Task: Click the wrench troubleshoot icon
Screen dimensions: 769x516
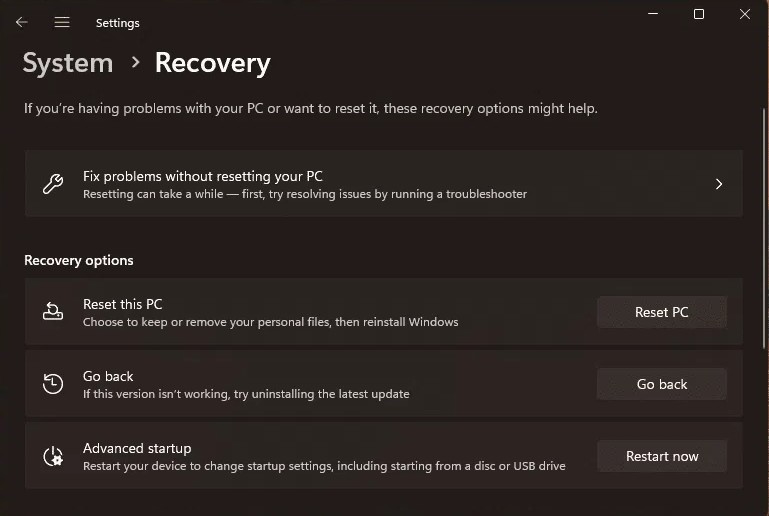Action: tap(53, 184)
